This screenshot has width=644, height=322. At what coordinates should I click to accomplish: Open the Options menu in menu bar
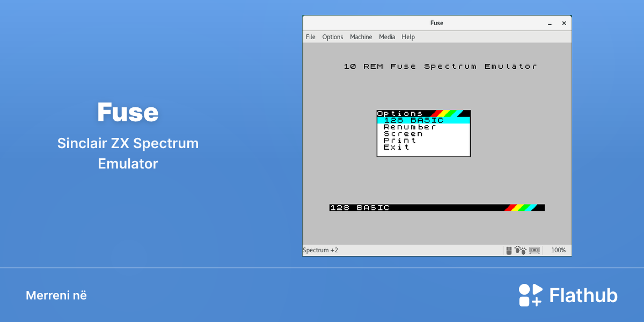pos(333,37)
